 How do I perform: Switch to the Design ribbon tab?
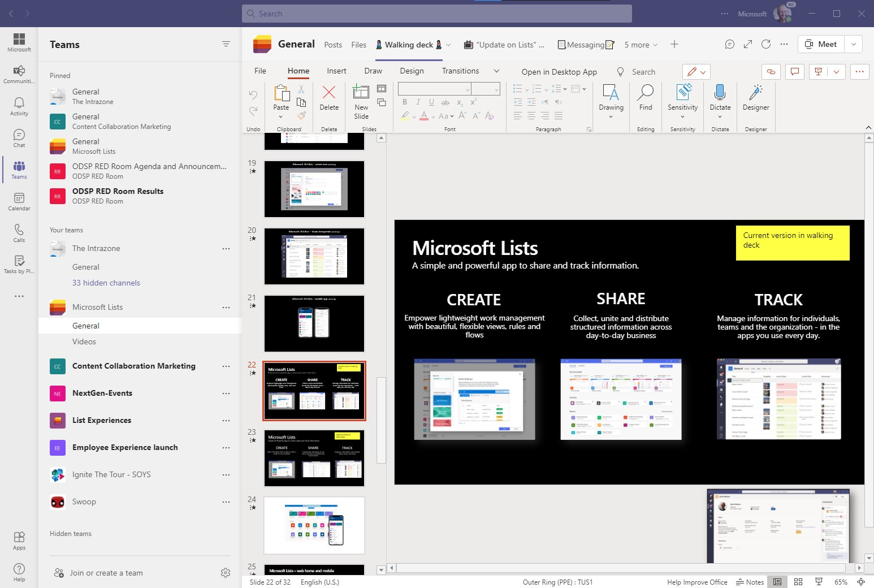(x=412, y=71)
